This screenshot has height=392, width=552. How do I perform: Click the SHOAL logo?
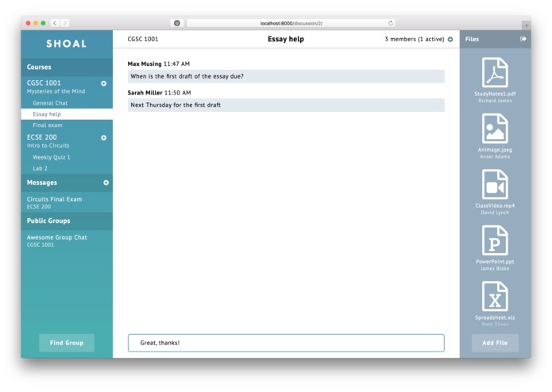click(67, 44)
